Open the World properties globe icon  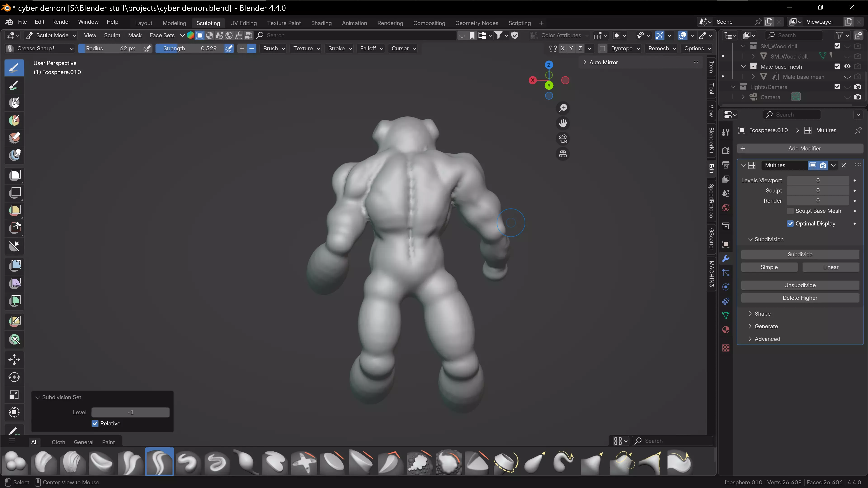726,207
